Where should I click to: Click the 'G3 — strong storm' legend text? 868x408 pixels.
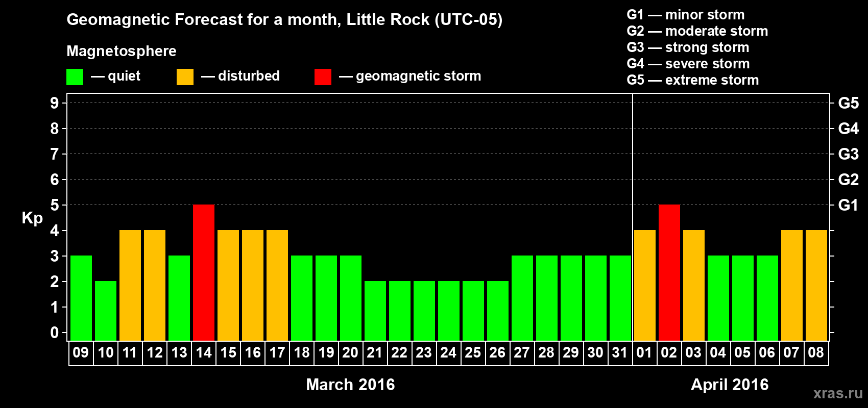tap(688, 47)
